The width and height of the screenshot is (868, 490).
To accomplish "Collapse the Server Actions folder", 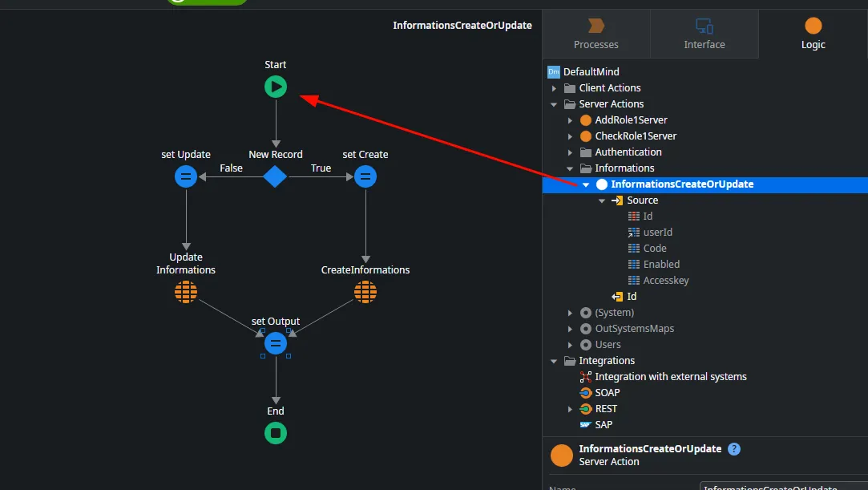I will (x=554, y=104).
